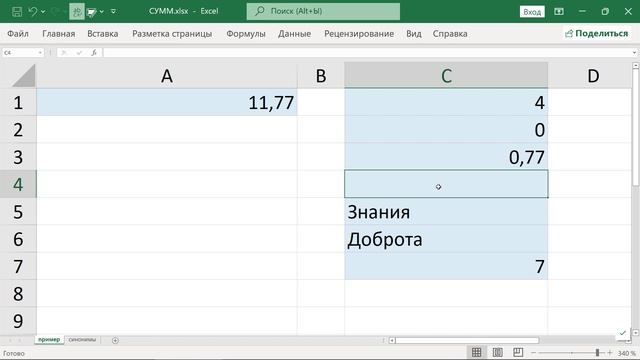This screenshot has width=640, height=360.
Task: Select all cells with the corner triangle
Action: coord(24,76)
